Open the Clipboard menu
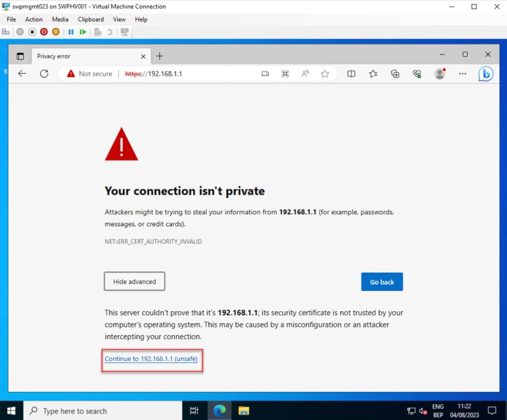The width and height of the screenshot is (507, 420). (x=91, y=19)
